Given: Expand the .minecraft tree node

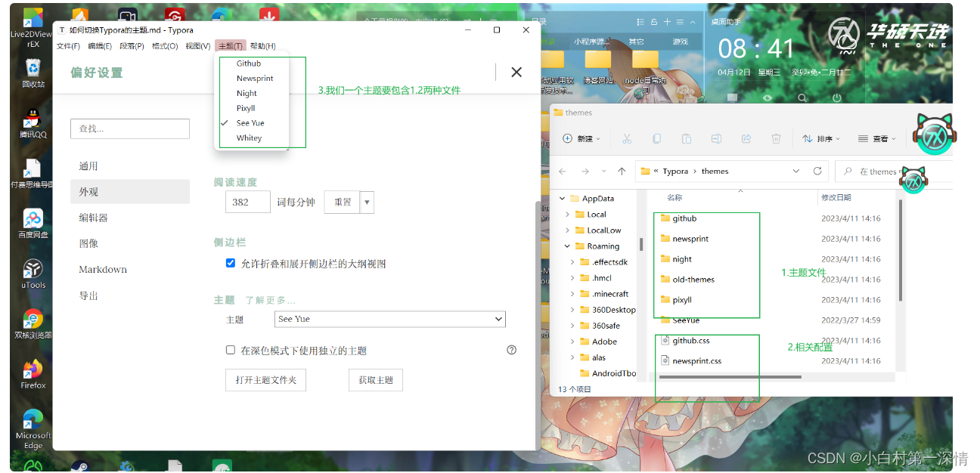Looking at the screenshot, I should [572, 294].
